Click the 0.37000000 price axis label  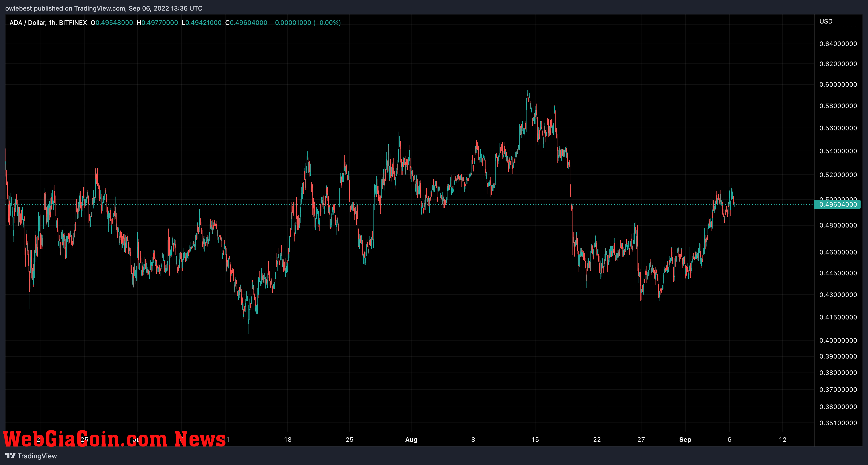point(838,390)
